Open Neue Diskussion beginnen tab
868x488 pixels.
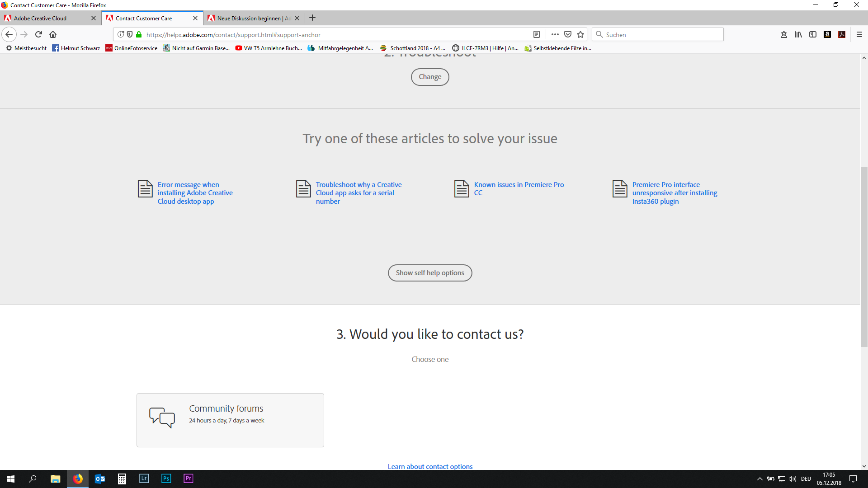[x=251, y=18]
